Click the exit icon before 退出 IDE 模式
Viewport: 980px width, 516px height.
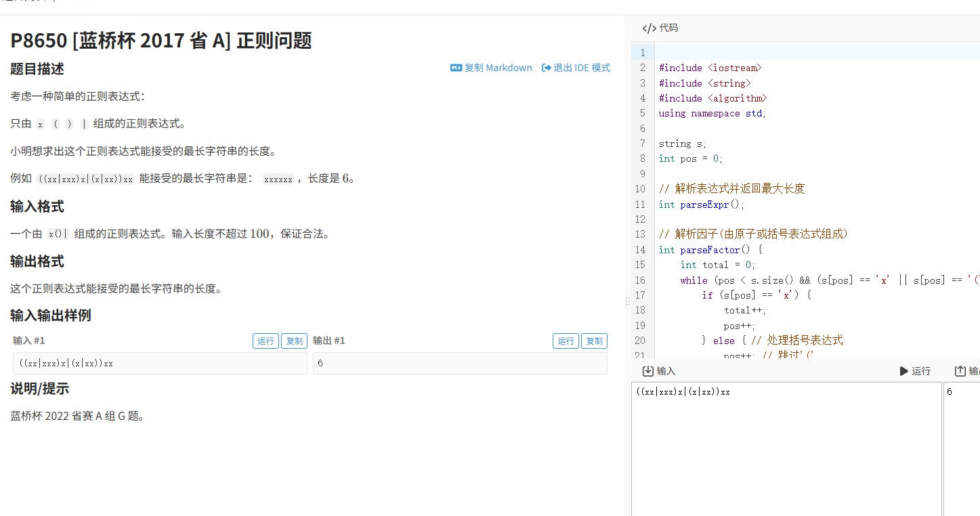[547, 68]
